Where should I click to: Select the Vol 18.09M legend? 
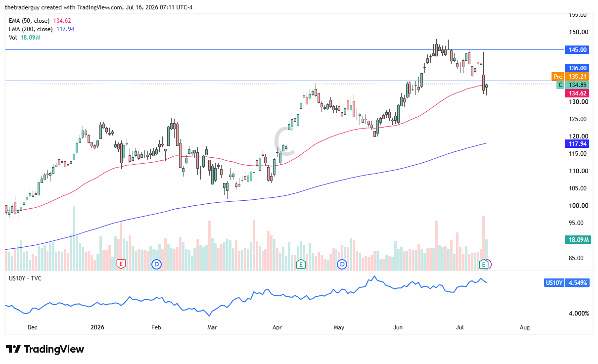[x=24, y=38]
